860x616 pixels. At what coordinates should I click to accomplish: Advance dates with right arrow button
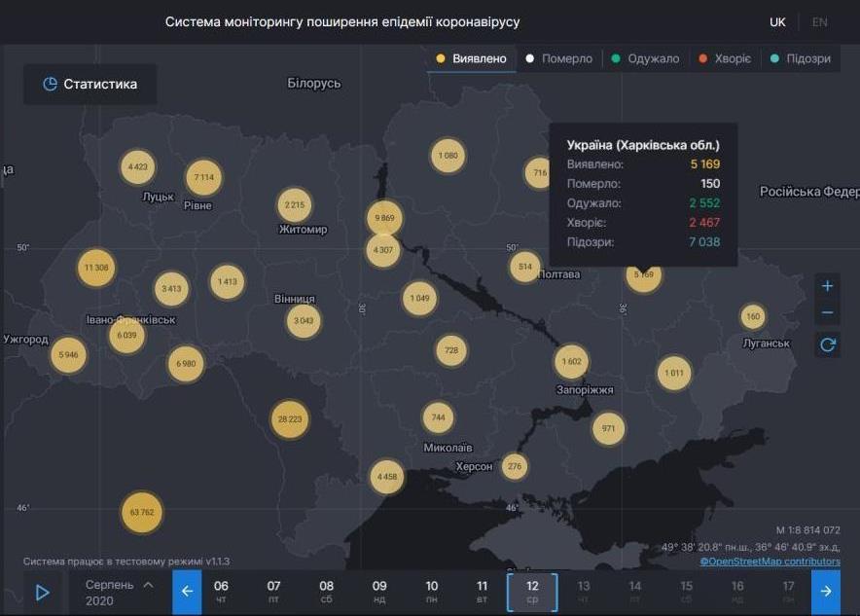[825, 592]
